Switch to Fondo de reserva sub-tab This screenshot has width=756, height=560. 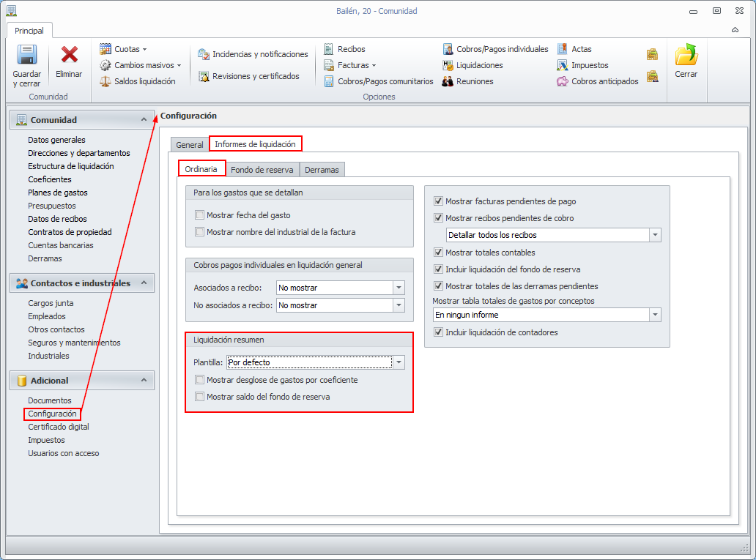[262, 170]
